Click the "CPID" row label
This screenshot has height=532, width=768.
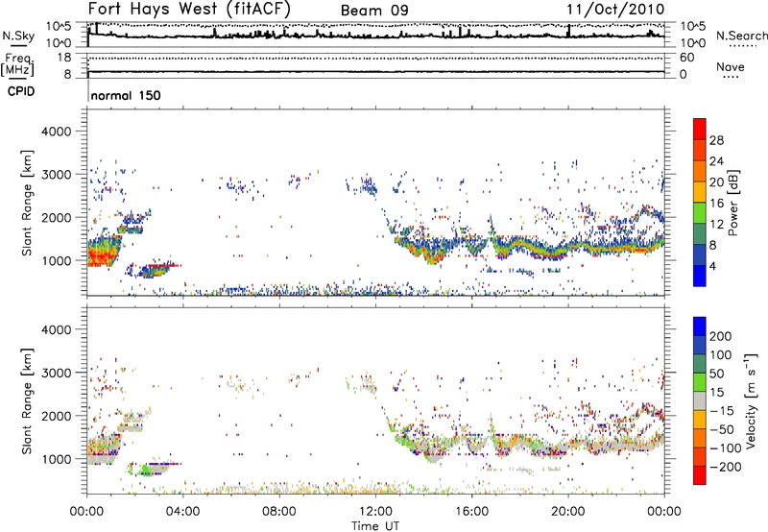click(21, 91)
